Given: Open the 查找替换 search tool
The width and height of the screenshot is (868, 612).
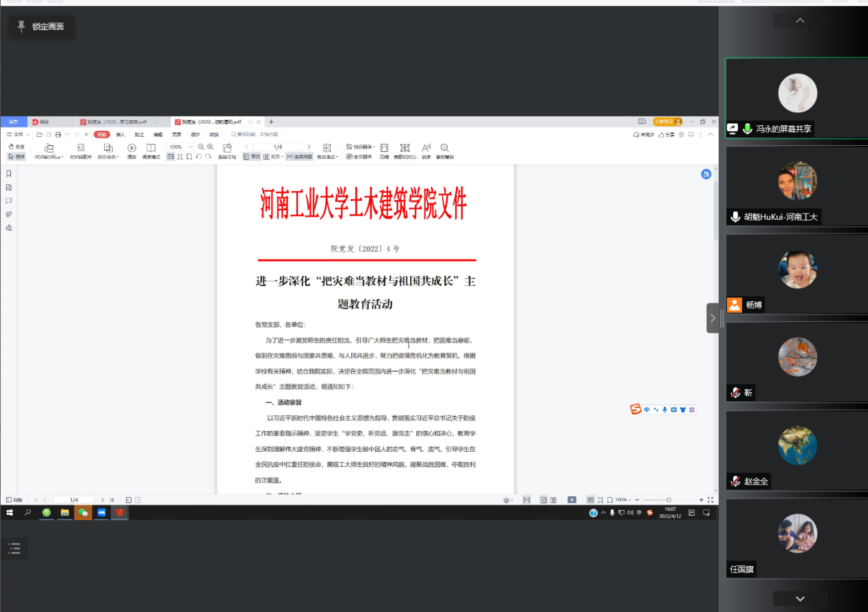Looking at the screenshot, I should pyautogui.click(x=444, y=151).
